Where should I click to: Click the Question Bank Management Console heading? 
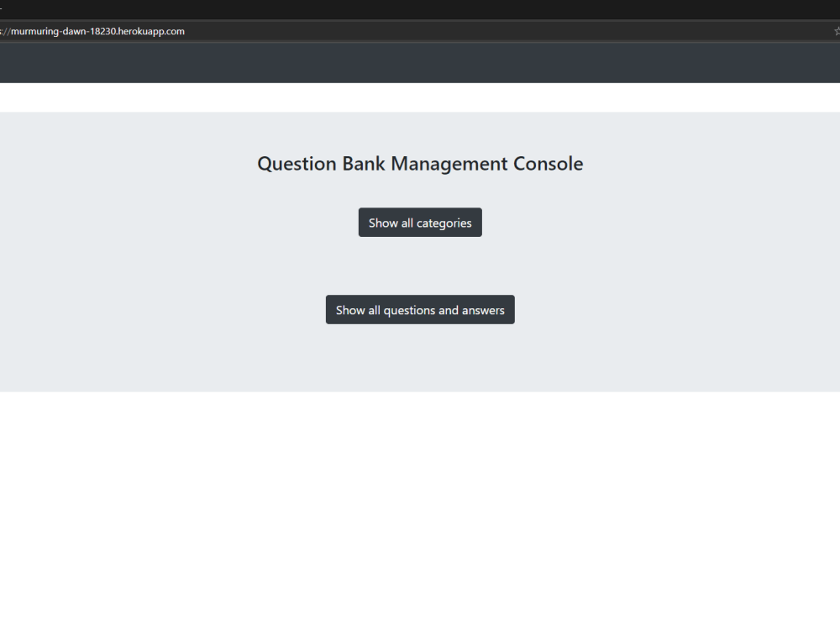[x=420, y=164]
